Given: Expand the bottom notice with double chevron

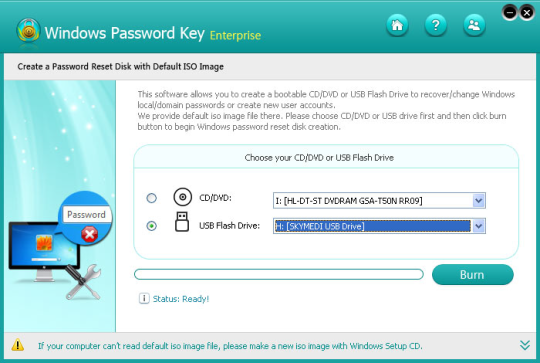Looking at the screenshot, I should pos(525,345).
